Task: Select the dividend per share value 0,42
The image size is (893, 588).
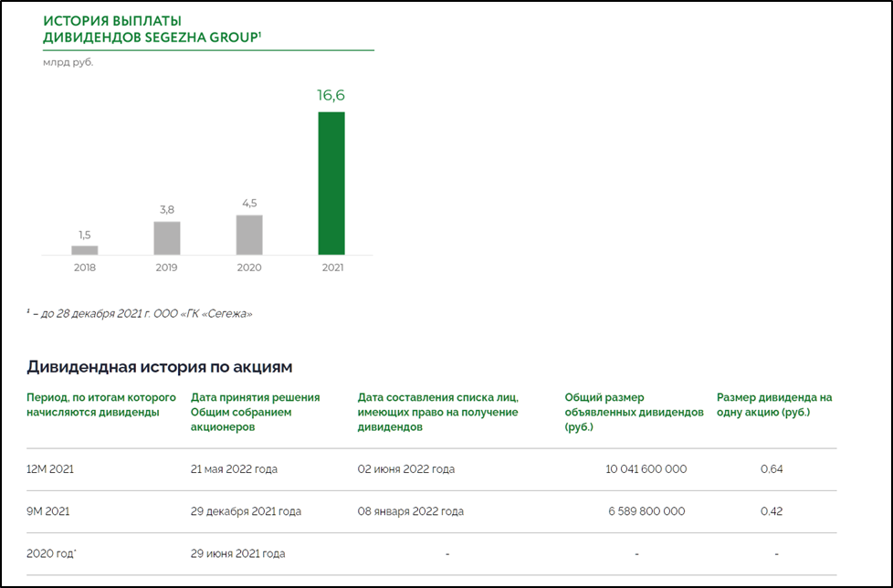Action: 772,511
